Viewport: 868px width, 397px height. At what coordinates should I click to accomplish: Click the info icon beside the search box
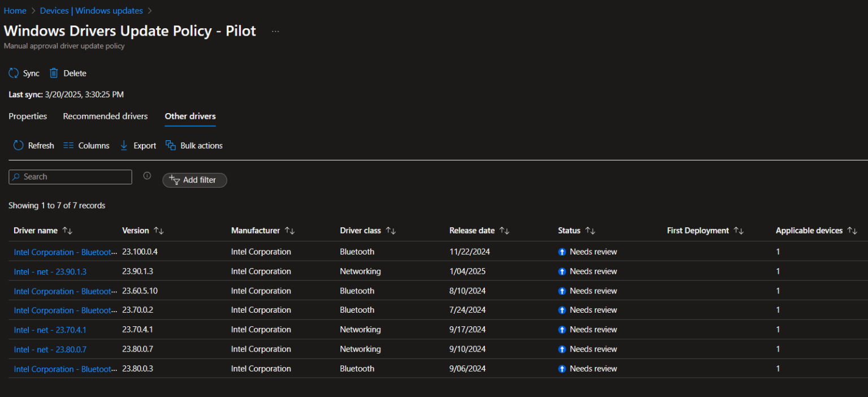coord(147,176)
